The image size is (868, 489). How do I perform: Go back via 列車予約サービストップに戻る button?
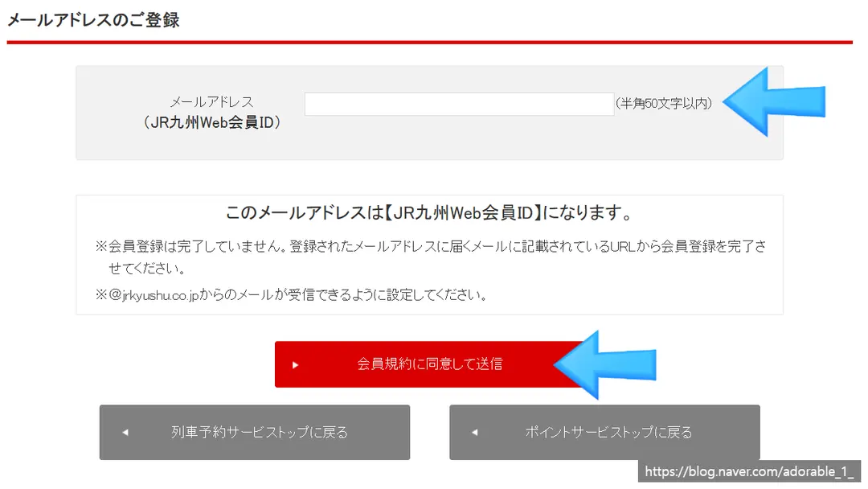click(x=255, y=432)
